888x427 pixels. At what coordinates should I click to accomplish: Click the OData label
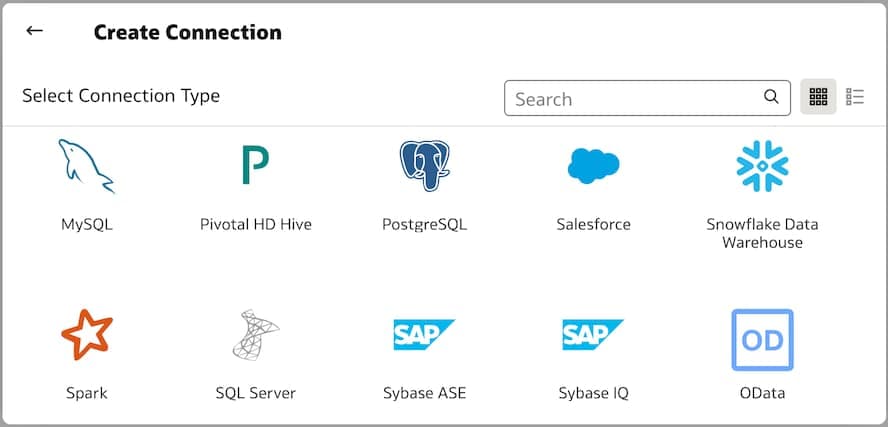tap(762, 393)
